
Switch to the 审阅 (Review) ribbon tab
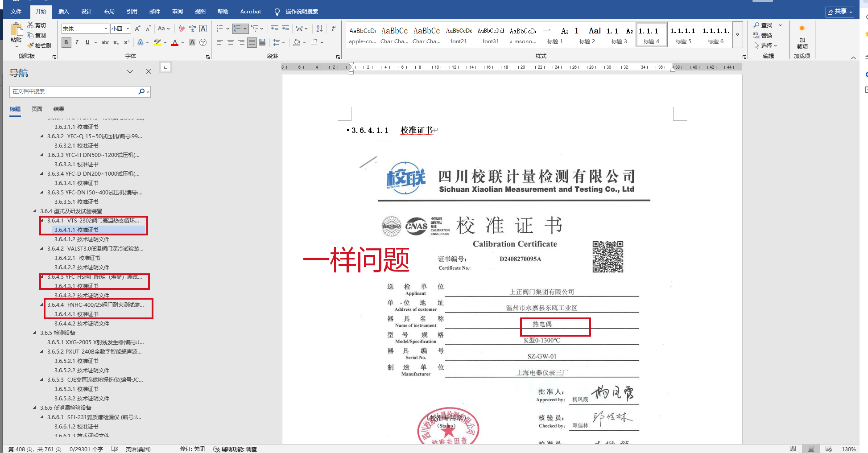click(x=178, y=11)
